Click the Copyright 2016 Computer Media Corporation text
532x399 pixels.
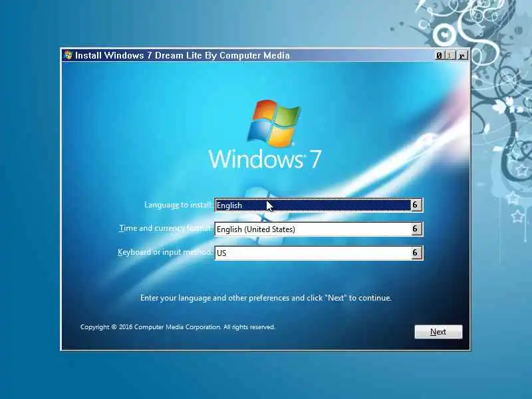pyautogui.click(x=178, y=327)
